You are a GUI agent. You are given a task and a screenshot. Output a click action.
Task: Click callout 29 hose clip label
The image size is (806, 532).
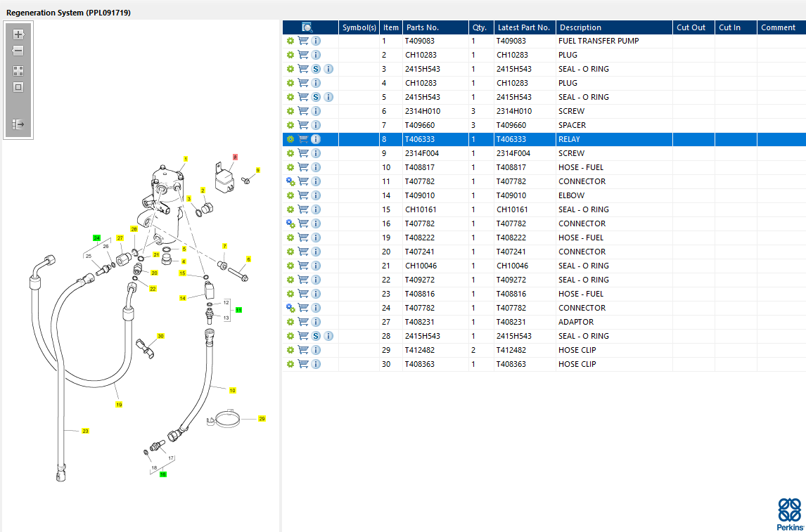pyautogui.click(x=262, y=419)
